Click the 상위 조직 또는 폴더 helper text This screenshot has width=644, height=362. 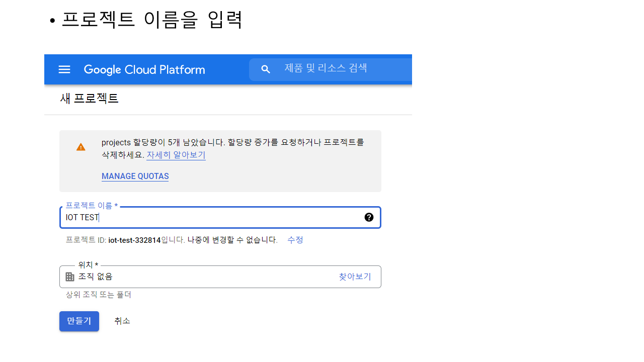[99, 295]
